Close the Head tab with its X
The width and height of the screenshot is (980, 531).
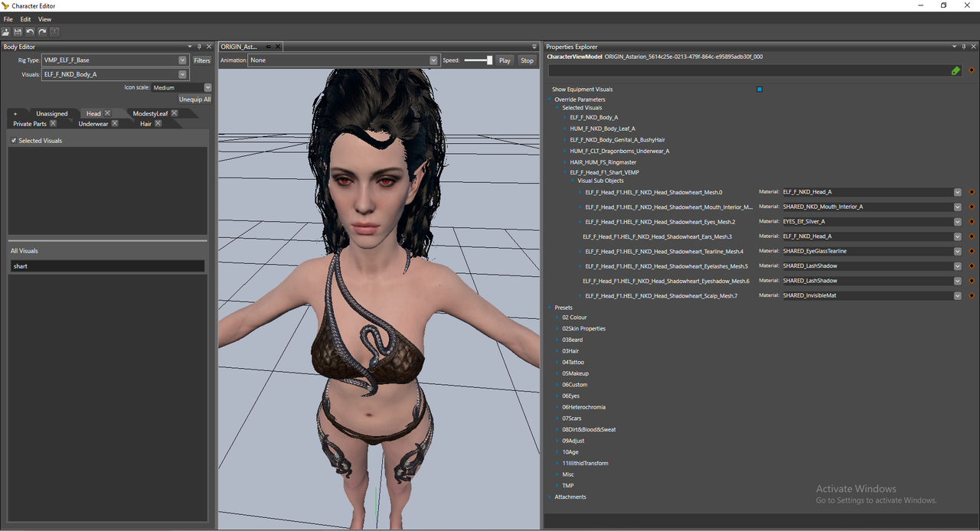(108, 113)
